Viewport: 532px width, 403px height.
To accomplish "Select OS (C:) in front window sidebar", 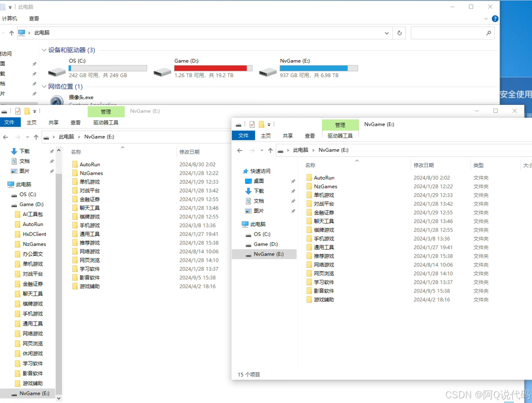I will coord(258,234).
